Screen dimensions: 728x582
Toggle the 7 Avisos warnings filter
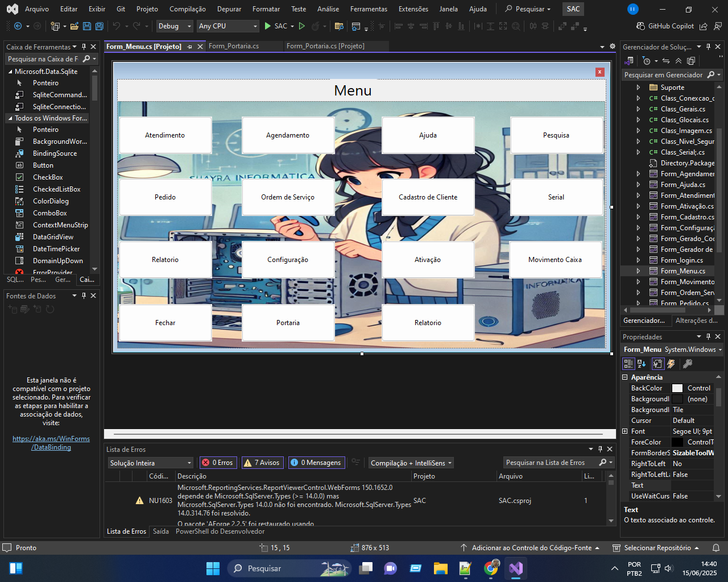(x=262, y=463)
